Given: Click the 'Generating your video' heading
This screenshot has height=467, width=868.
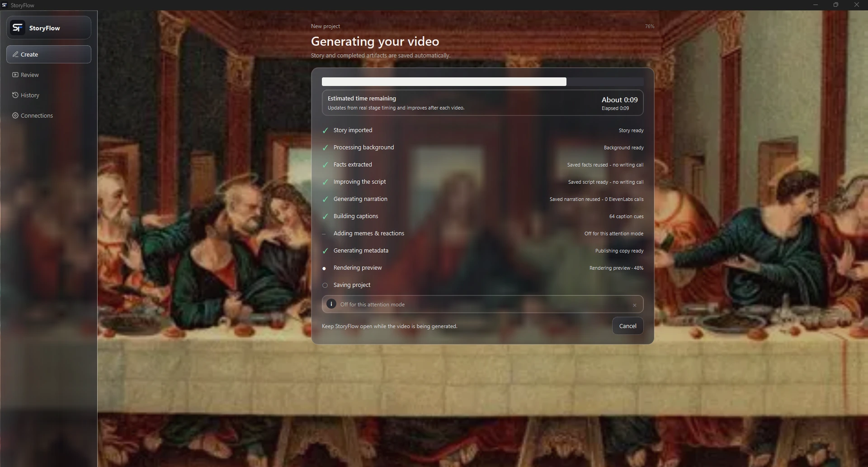Looking at the screenshot, I should (x=375, y=41).
